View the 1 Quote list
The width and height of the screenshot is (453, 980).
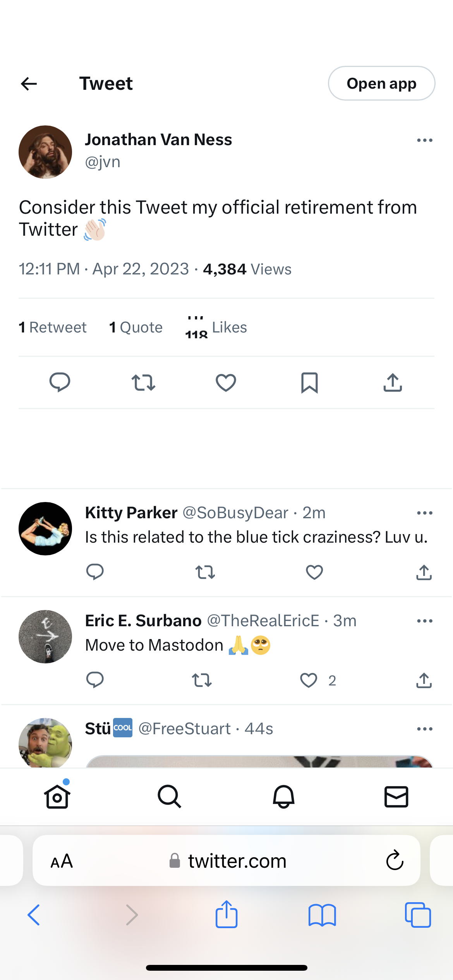tap(136, 327)
